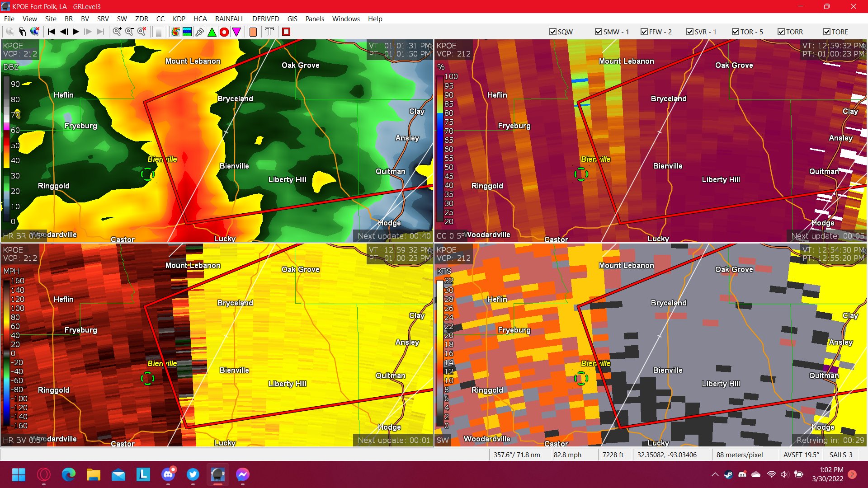The height and width of the screenshot is (488, 868).
Task: Disable the TOR - 5 warning checkbox
Action: point(735,32)
